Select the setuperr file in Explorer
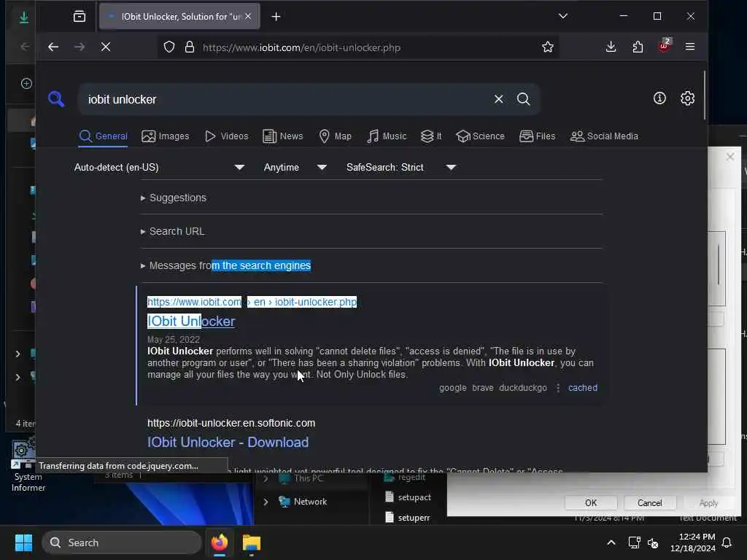Image resolution: width=747 pixels, height=560 pixels. 407,518
